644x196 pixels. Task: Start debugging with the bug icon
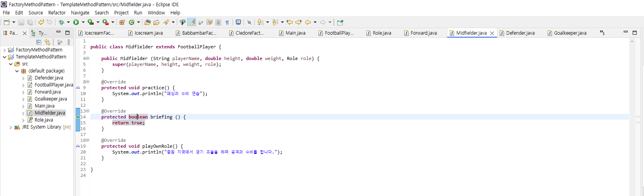coord(61,22)
